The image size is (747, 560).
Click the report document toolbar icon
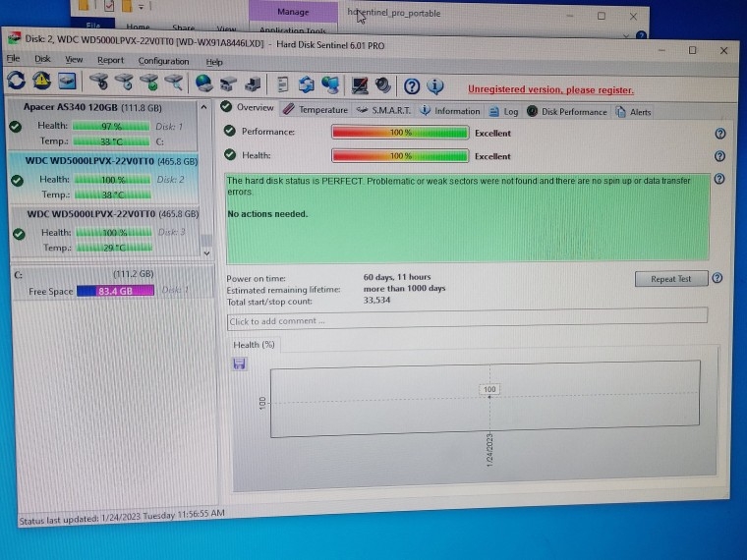pyautogui.click(x=282, y=84)
